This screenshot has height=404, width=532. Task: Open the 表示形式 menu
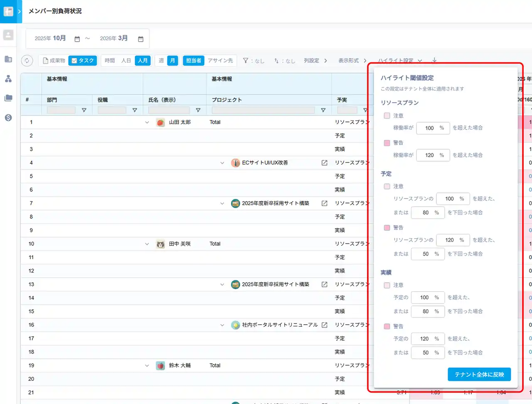point(352,61)
